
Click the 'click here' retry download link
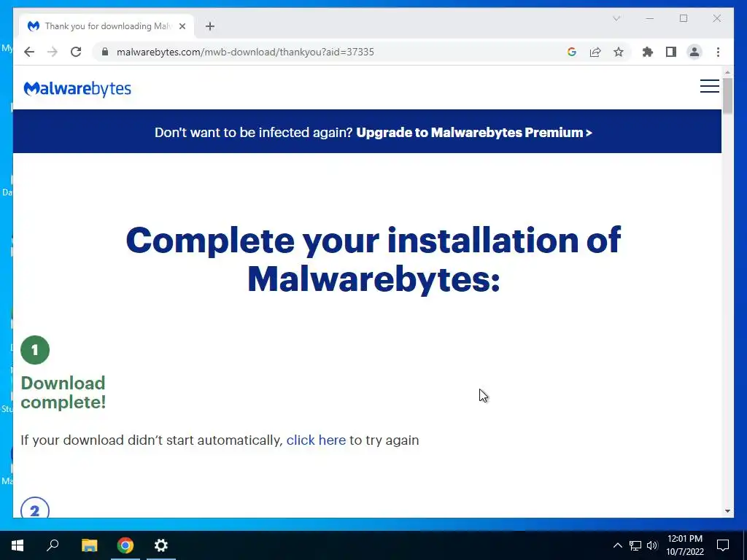(316, 440)
